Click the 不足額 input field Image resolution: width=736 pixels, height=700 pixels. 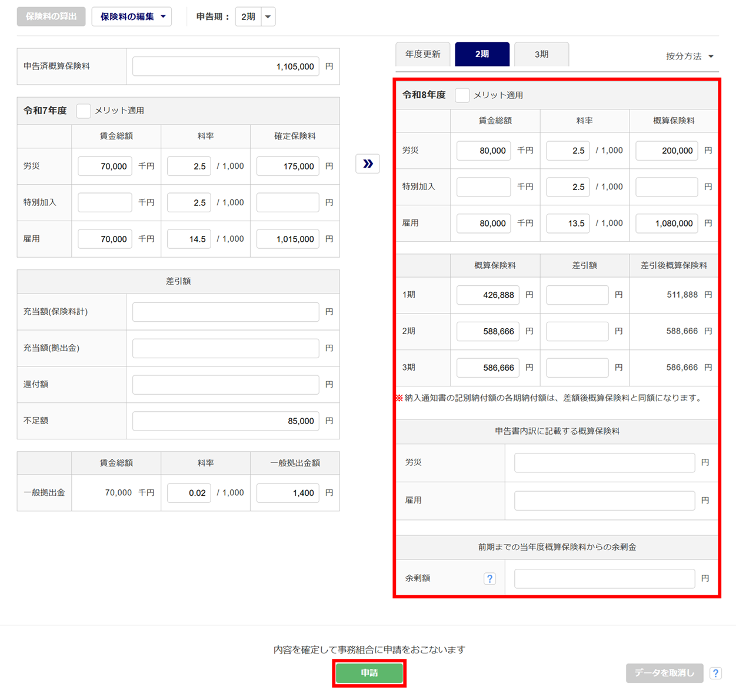pos(226,421)
